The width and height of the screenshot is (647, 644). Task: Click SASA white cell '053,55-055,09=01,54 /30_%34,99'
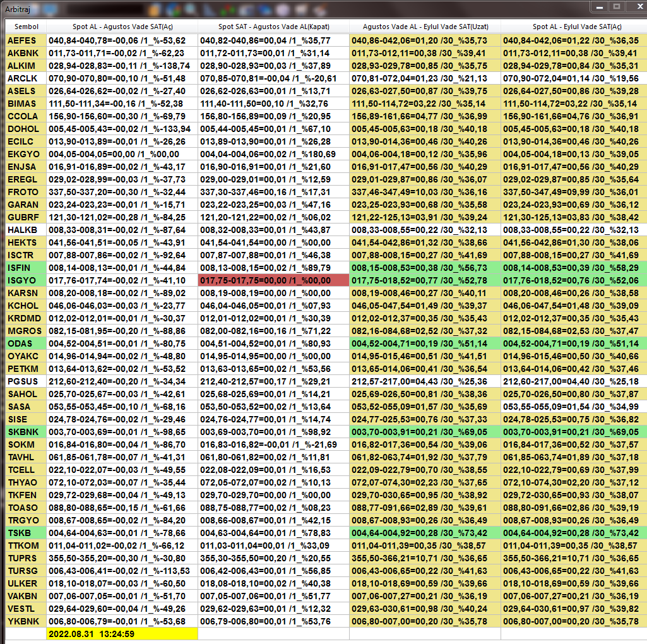coord(574,407)
